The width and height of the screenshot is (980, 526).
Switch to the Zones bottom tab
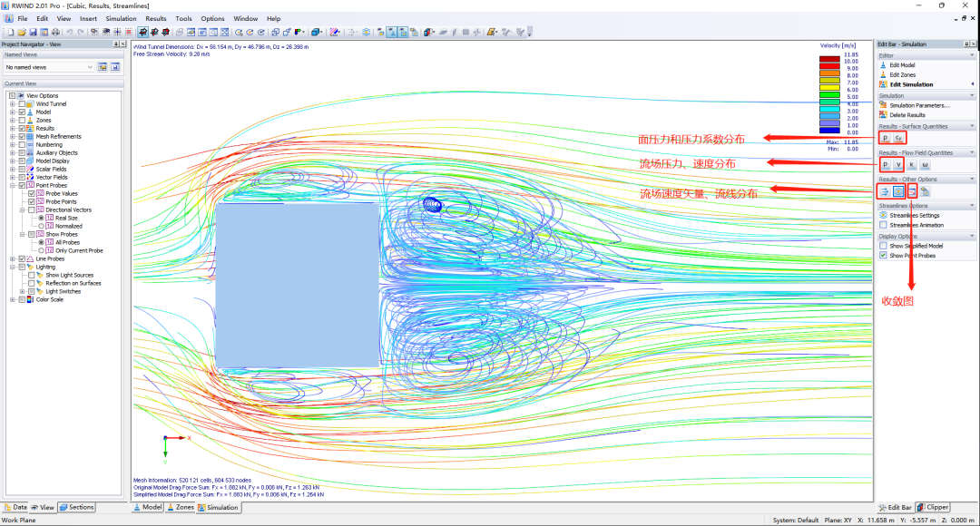pos(181,507)
